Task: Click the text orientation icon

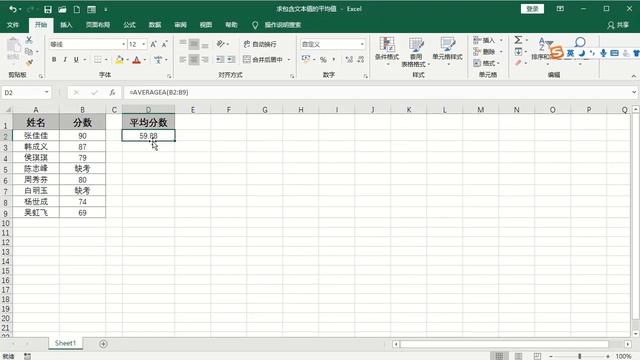Action: click(x=221, y=44)
